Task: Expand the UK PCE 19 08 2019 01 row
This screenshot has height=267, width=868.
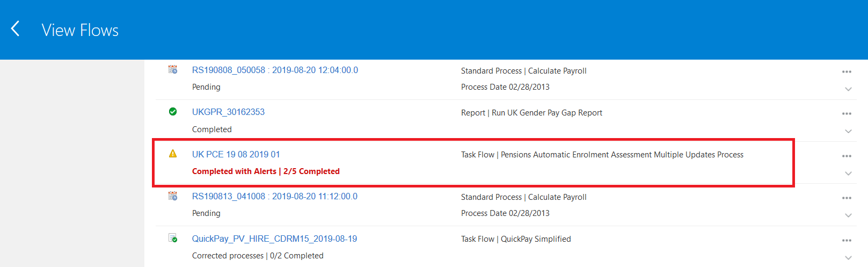Action: pyautogui.click(x=848, y=174)
